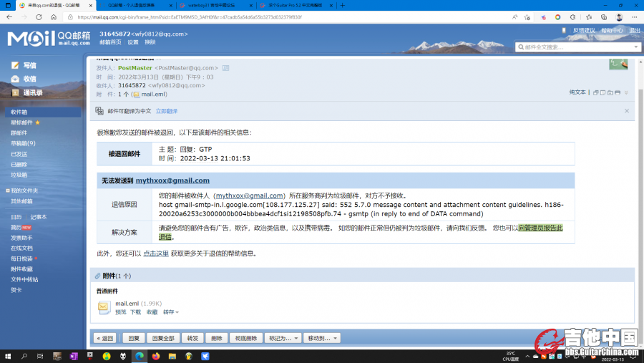
Task: Switch to 纯文本 view
Action: click(577, 92)
